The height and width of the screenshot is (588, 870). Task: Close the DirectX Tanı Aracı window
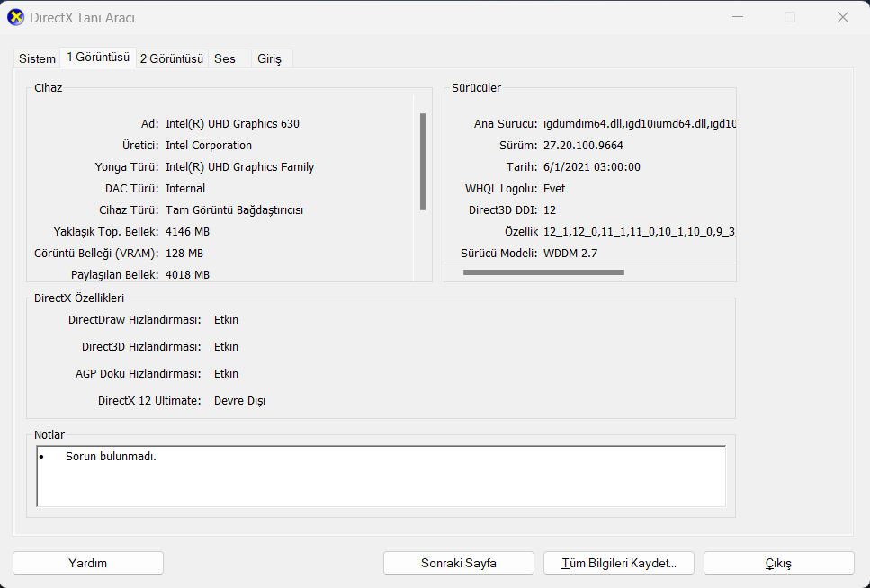coord(843,17)
